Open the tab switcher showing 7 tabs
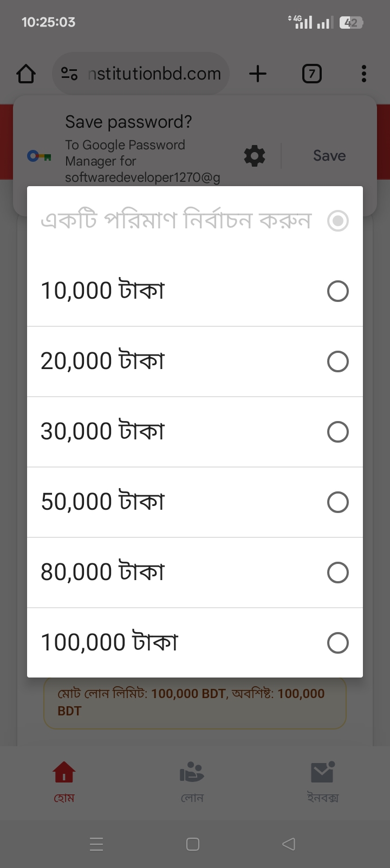This screenshot has width=390, height=868. click(x=311, y=74)
